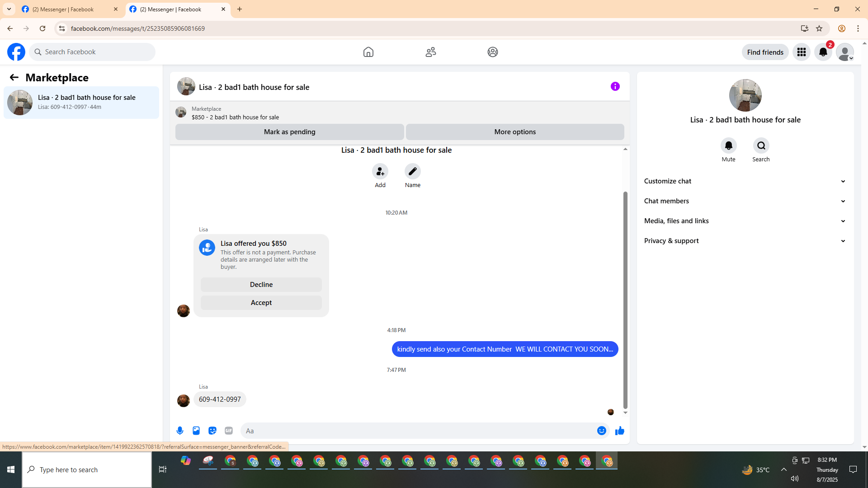Click the voice clip microphone icon
The image size is (868, 488).
pos(180,431)
